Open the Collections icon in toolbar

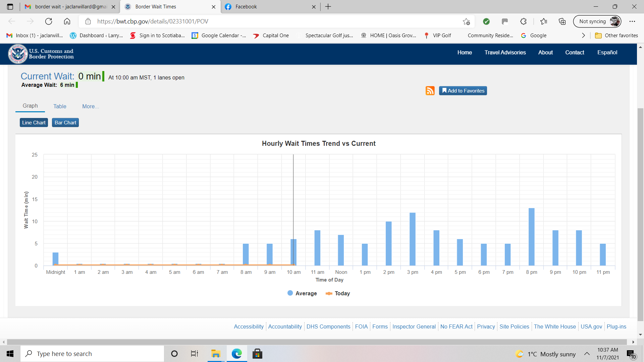pyautogui.click(x=562, y=21)
